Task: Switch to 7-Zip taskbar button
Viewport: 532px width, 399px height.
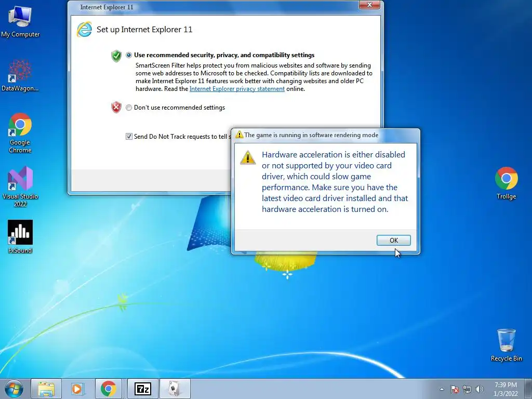Action: coord(142,389)
